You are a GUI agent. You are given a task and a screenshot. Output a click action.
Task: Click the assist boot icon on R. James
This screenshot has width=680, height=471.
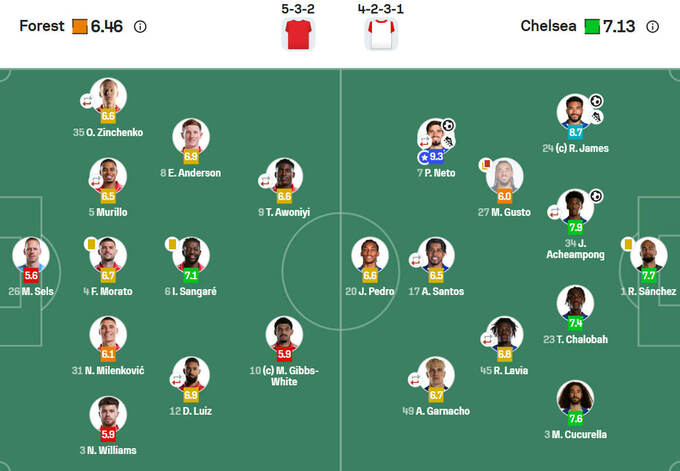[x=596, y=116]
